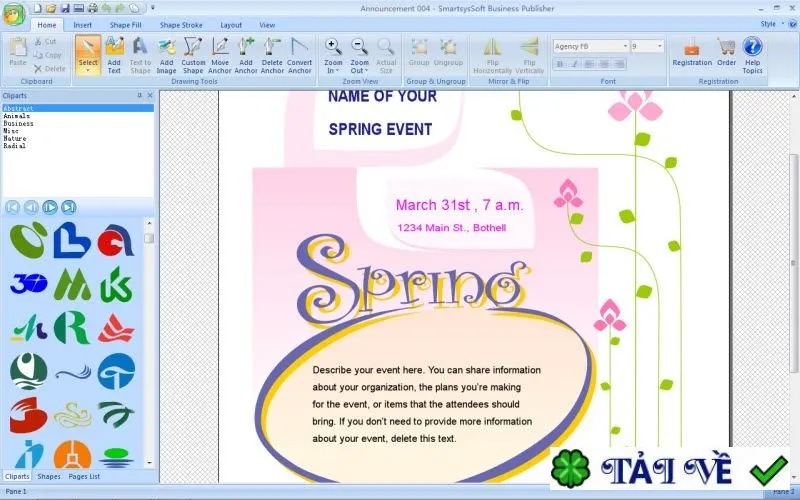Click the Undo arrow in quick access toolbar
The image size is (800, 500).
[106, 8]
